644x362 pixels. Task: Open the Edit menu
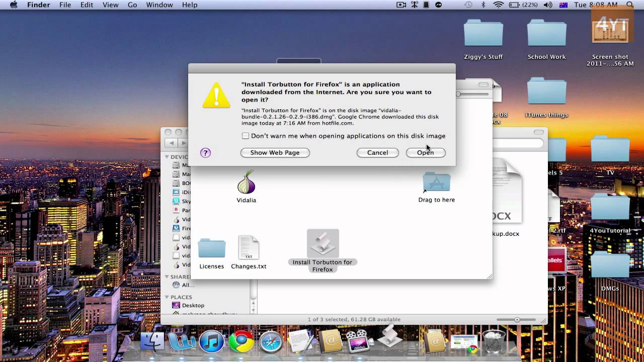coord(87,5)
